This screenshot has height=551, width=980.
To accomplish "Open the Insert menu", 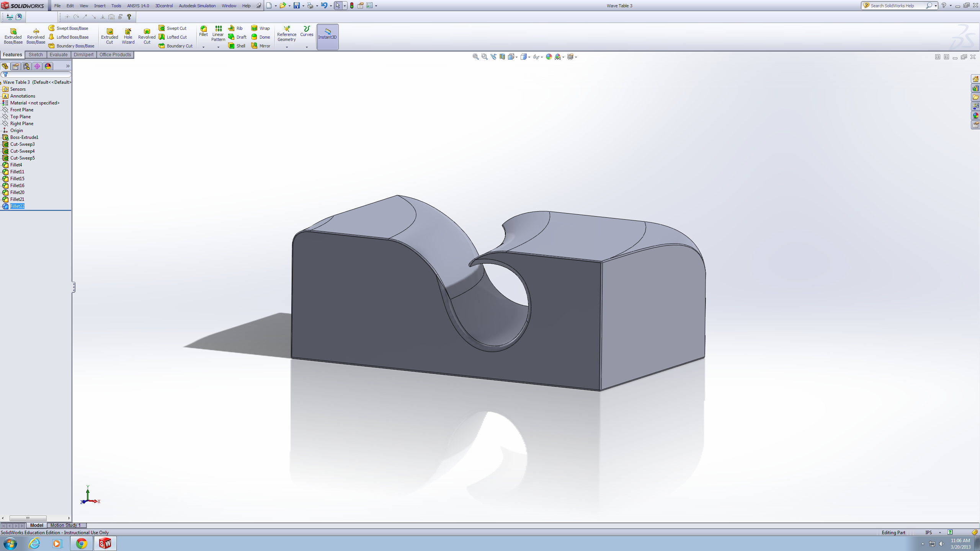I will coord(100,5).
